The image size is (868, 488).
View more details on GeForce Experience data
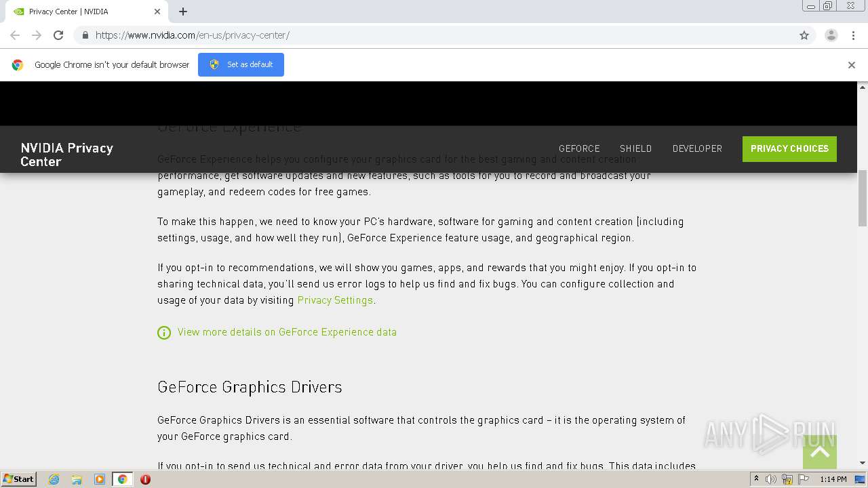pos(287,332)
